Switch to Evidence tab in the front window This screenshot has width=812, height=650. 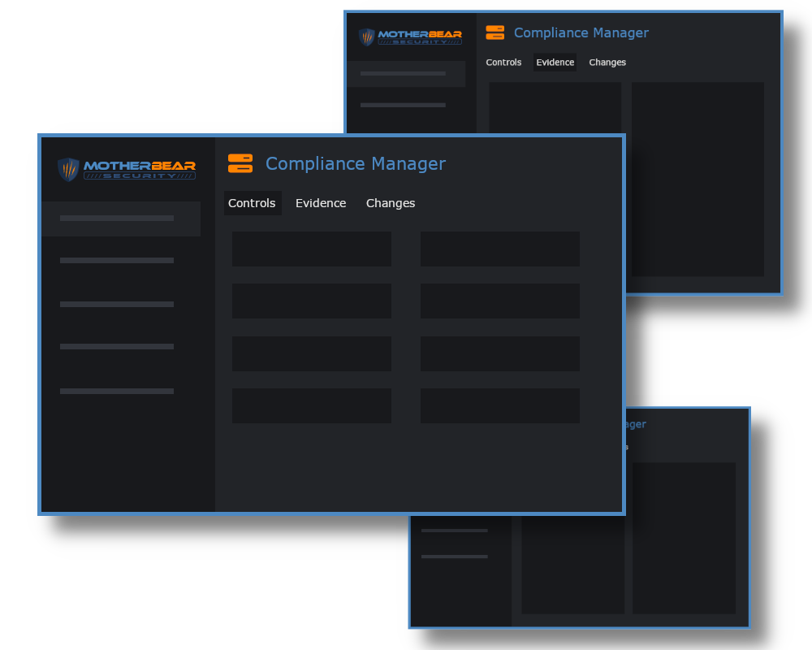click(x=321, y=203)
